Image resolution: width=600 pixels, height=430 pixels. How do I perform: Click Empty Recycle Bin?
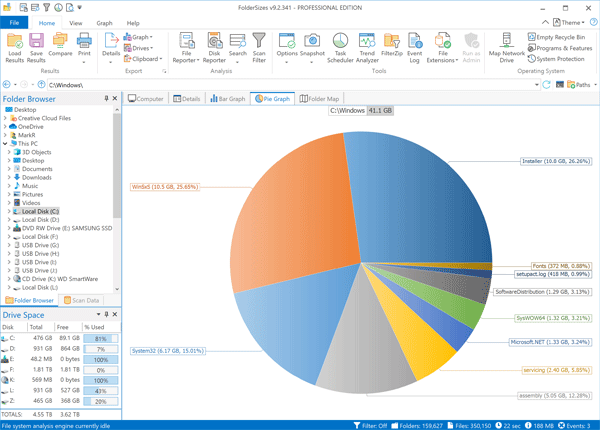point(562,36)
